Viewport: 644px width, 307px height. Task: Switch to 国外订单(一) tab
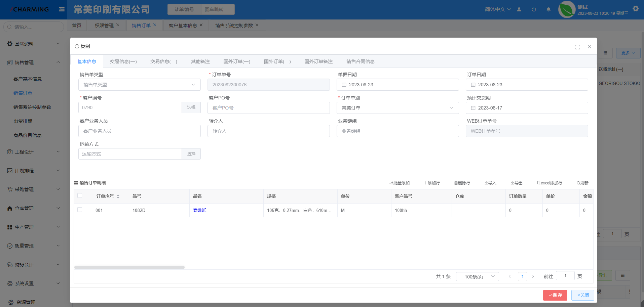237,61
